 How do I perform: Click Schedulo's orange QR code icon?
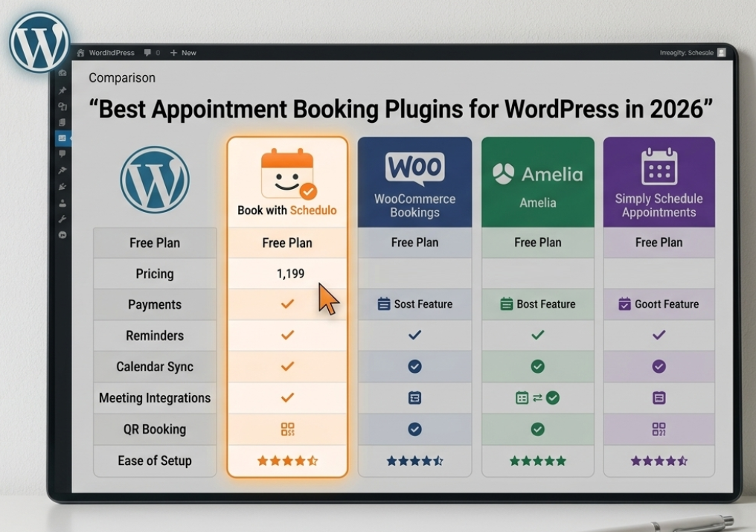pos(288,429)
